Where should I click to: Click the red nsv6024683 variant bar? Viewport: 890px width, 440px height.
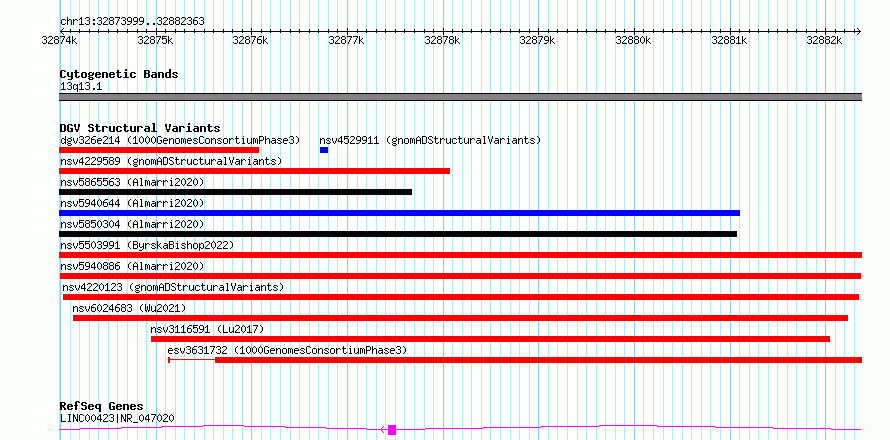[x=460, y=318]
